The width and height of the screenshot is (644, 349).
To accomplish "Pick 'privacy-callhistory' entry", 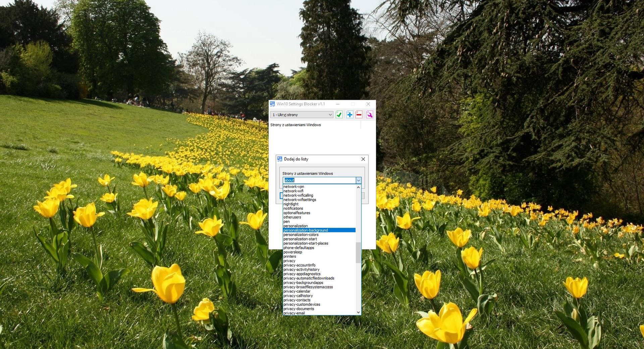I will 319,296.
